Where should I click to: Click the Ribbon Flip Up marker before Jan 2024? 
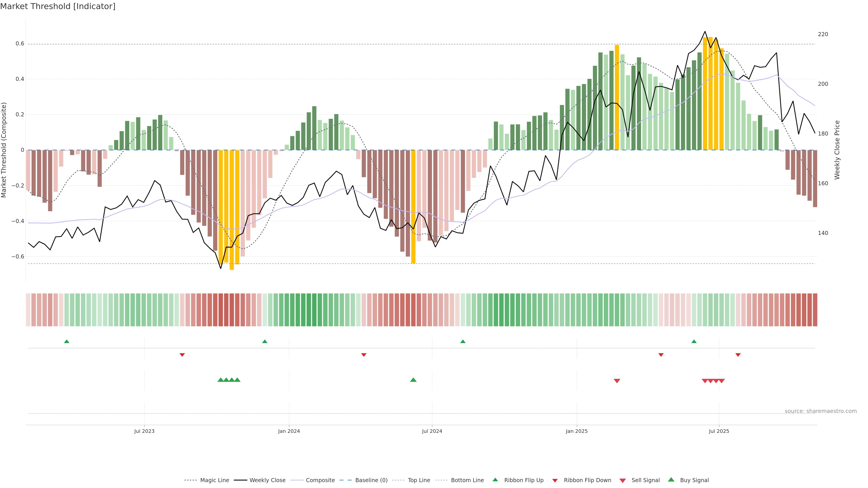pyautogui.click(x=264, y=342)
